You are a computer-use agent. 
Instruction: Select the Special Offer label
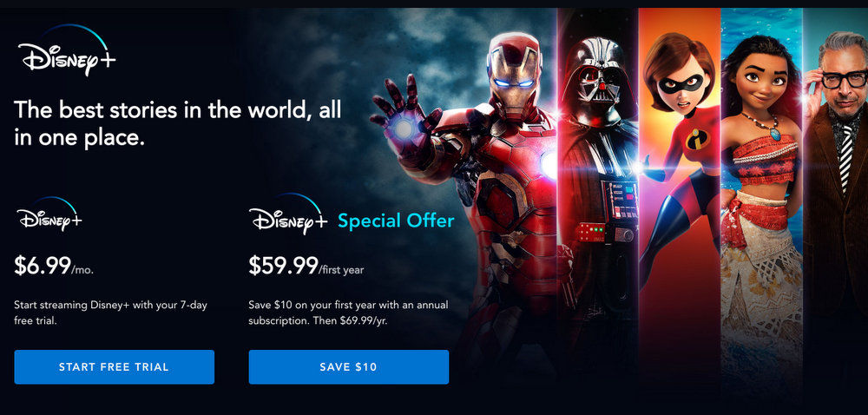tap(396, 221)
